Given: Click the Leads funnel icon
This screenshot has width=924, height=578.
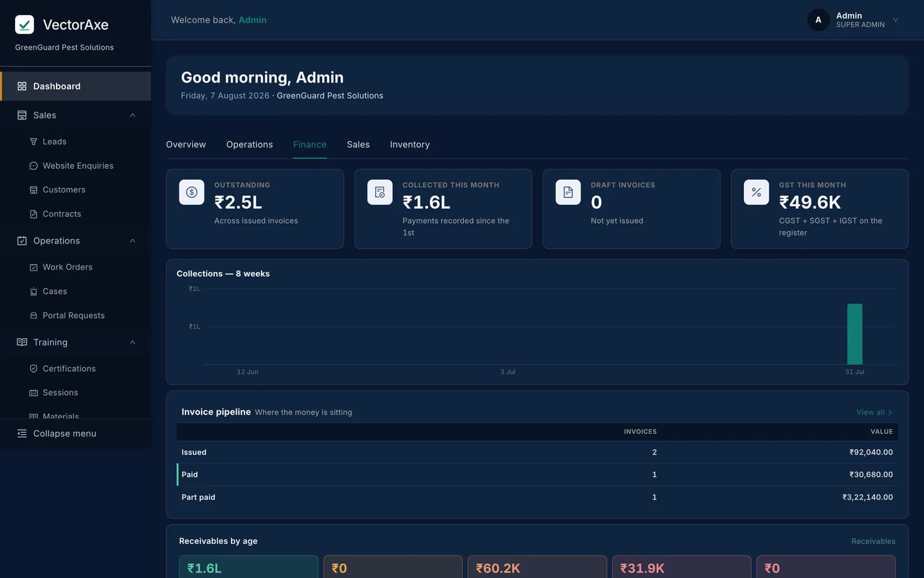Looking at the screenshot, I should click(x=33, y=142).
